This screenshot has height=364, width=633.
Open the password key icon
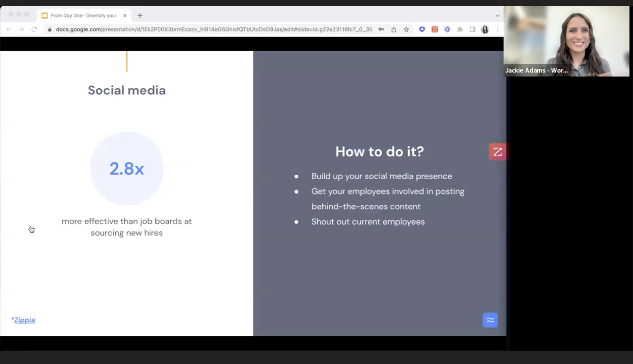click(x=381, y=29)
